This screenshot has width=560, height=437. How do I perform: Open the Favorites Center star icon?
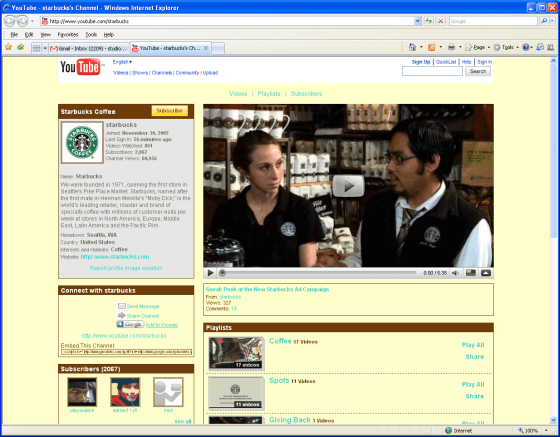[9, 47]
